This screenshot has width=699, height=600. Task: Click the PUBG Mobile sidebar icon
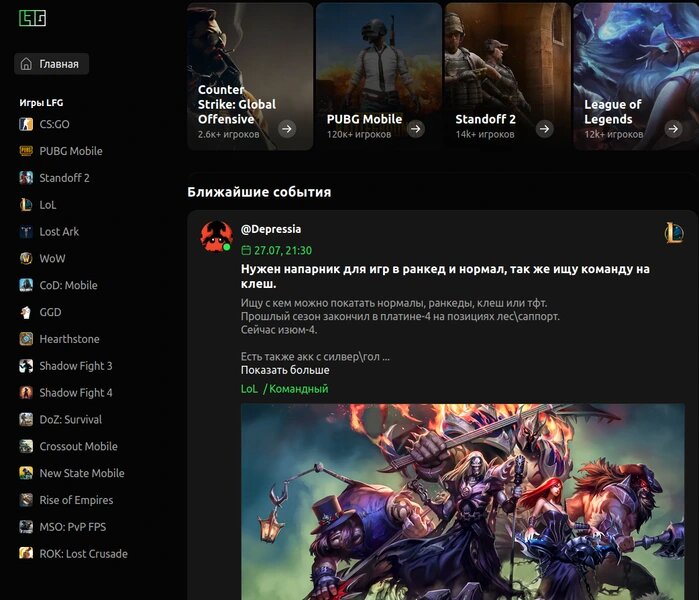click(26, 151)
